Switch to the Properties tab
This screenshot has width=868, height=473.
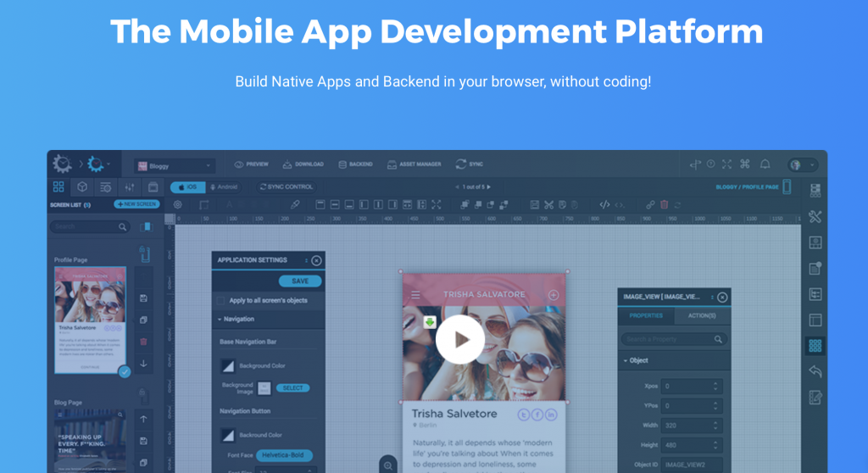tap(646, 315)
